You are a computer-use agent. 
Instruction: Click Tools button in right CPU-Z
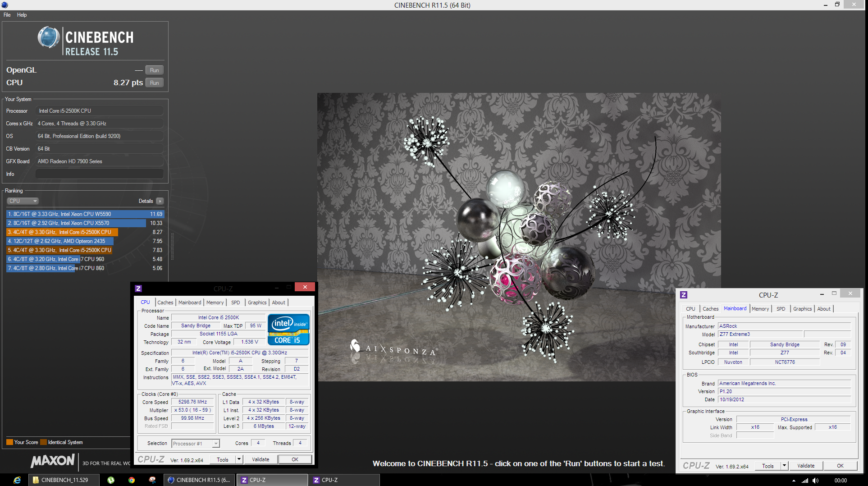click(x=768, y=466)
